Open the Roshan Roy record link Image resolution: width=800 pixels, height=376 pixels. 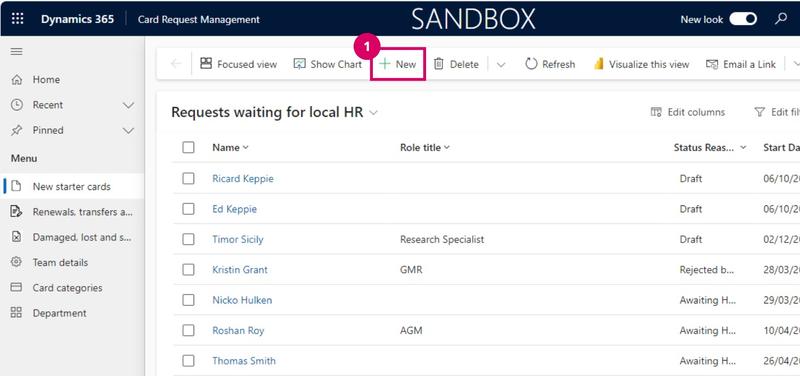pos(238,331)
